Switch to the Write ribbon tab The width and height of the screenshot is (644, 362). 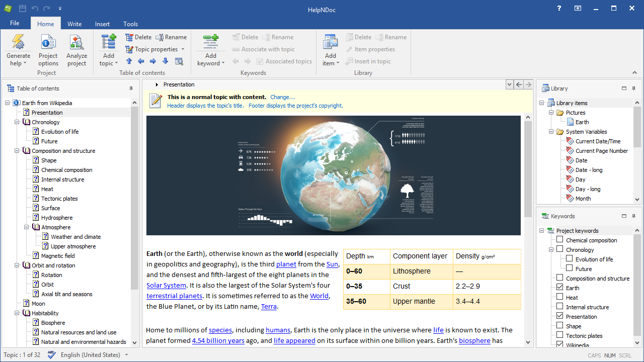click(74, 24)
